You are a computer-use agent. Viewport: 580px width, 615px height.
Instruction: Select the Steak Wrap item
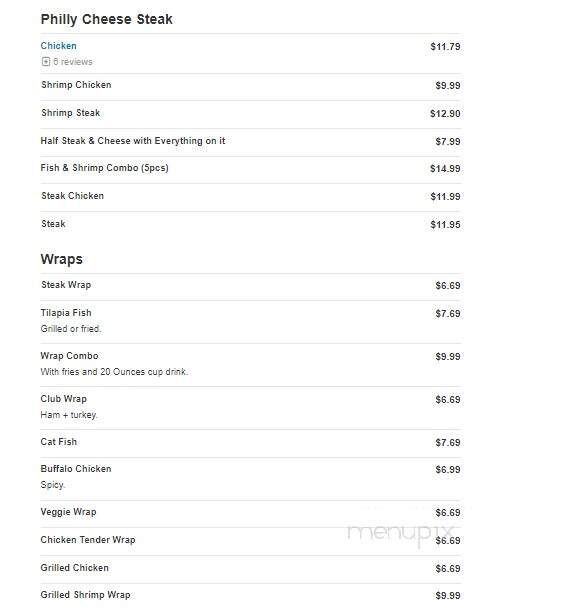point(66,285)
